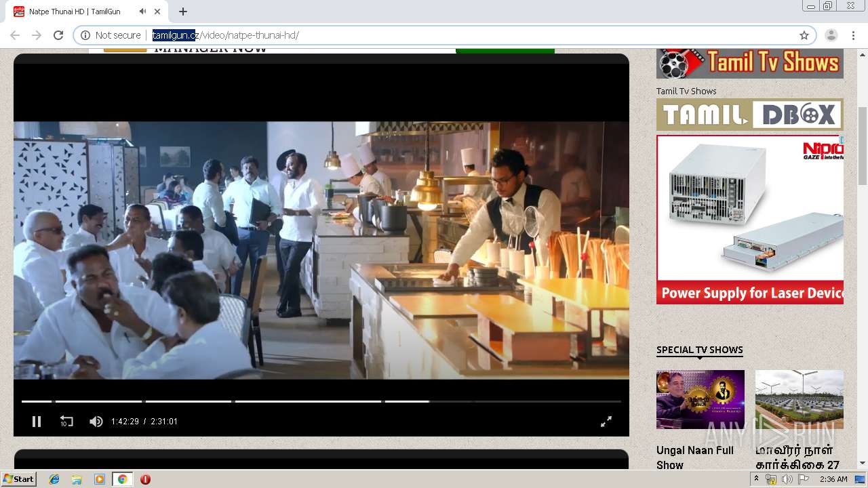
Task: Open the Tamil DBOX banner
Action: pos(750,115)
